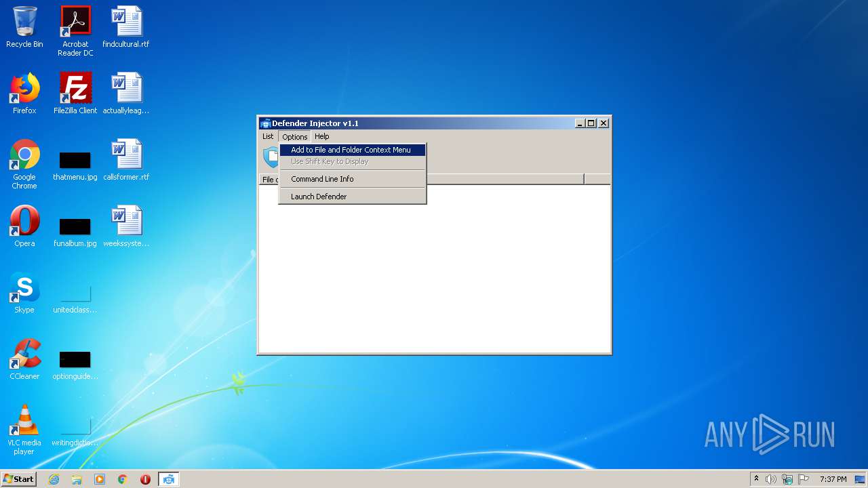Open Chrome from the taskbar
The image size is (868, 488).
coord(123,479)
